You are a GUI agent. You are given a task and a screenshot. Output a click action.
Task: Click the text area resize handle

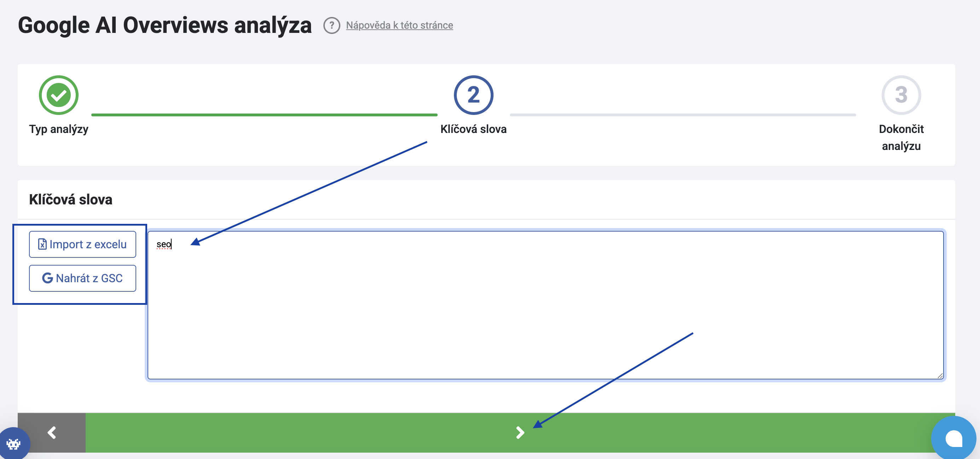pos(940,375)
